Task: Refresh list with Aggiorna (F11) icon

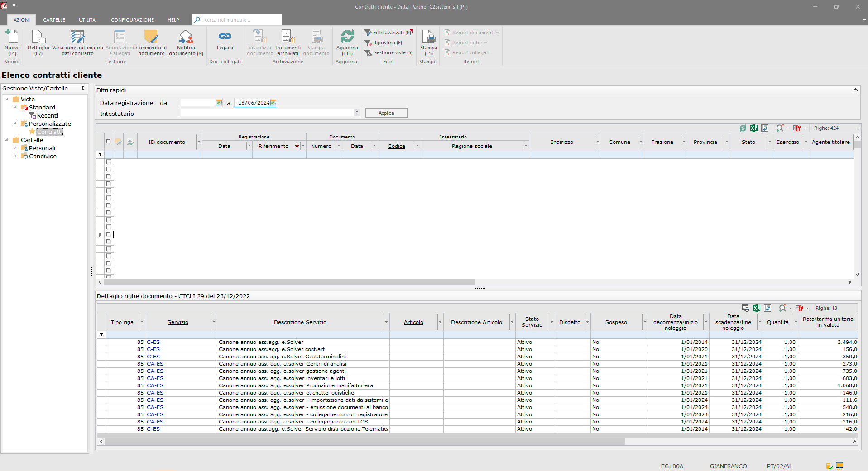Action: pyautogui.click(x=347, y=37)
